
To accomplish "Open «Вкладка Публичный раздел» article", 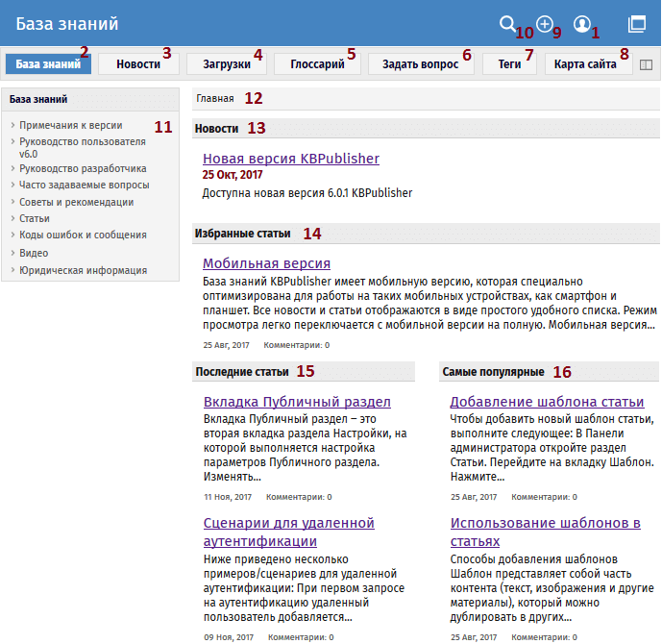I will (x=297, y=402).
